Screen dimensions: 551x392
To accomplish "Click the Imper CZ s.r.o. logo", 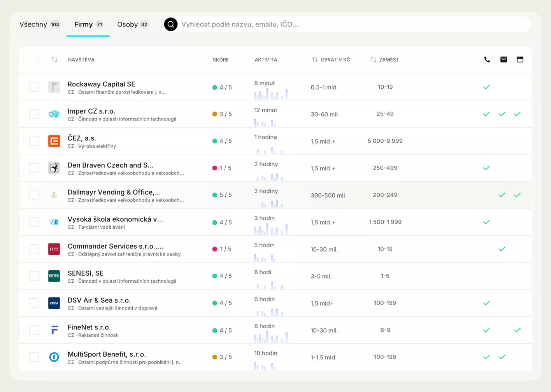I will 54,114.
